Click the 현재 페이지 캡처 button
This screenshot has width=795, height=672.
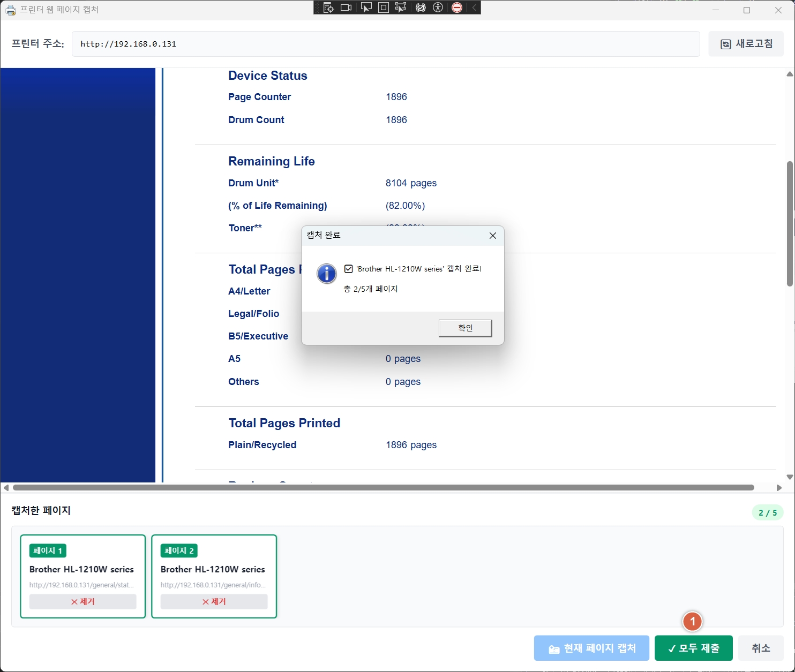(x=591, y=648)
